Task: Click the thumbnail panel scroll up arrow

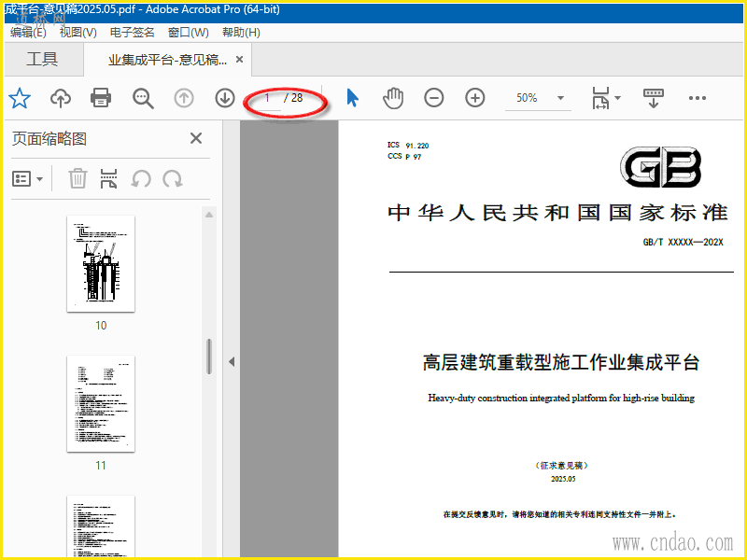Action: click(209, 215)
